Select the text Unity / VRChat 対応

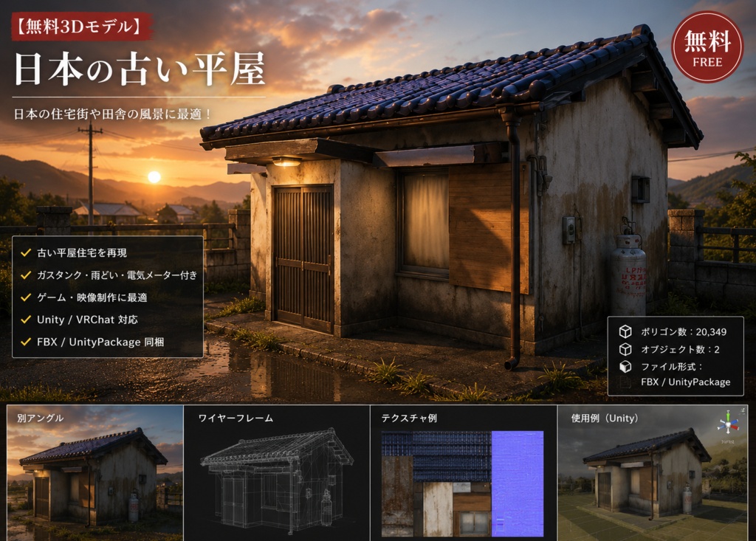coord(87,320)
